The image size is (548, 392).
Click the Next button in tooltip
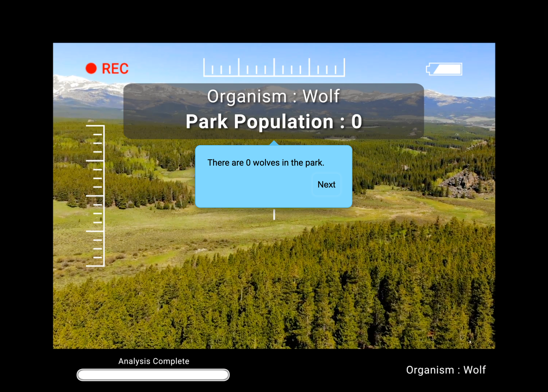(326, 185)
